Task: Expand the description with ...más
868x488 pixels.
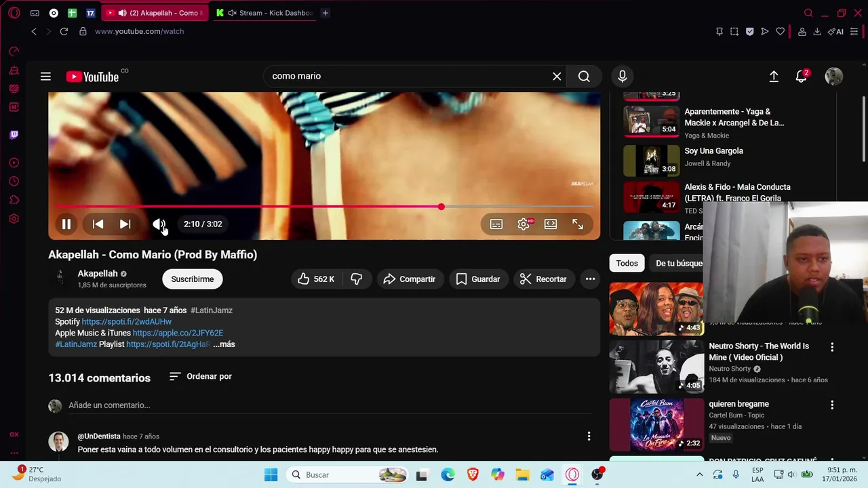Action: [x=224, y=344]
